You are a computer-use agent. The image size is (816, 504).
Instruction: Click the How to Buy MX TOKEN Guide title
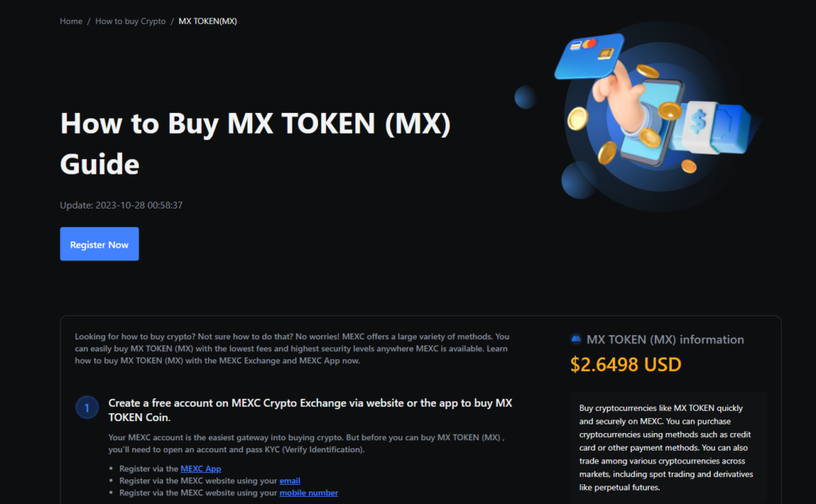(x=256, y=143)
